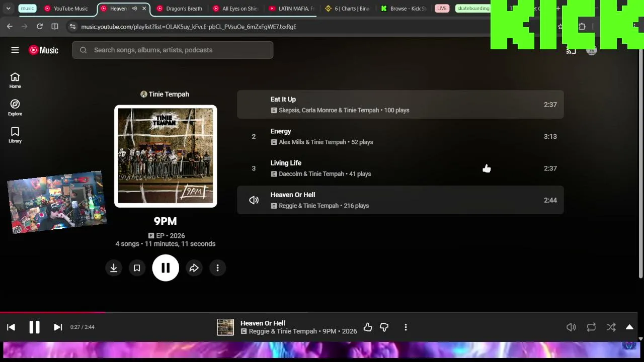Open the LIVE tab group
644x362 pixels.
tap(442, 9)
